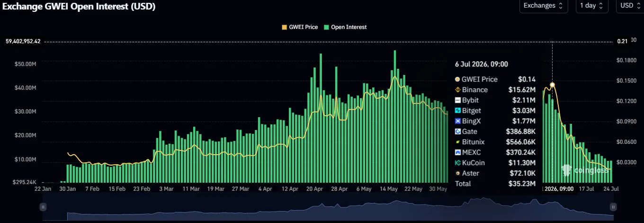This screenshot has width=644, height=223.
Task: Toggle the Open Interest legend series
Action: [x=345, y=27]
